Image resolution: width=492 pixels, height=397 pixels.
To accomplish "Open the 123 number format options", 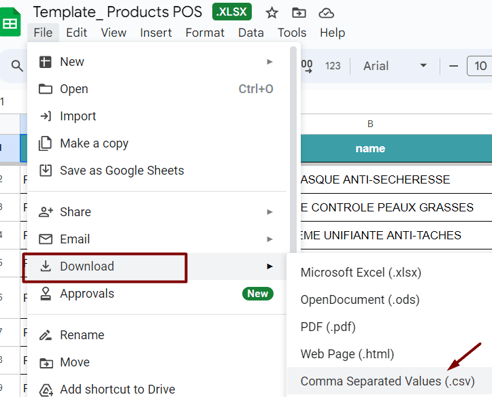I will coord(333,66).
